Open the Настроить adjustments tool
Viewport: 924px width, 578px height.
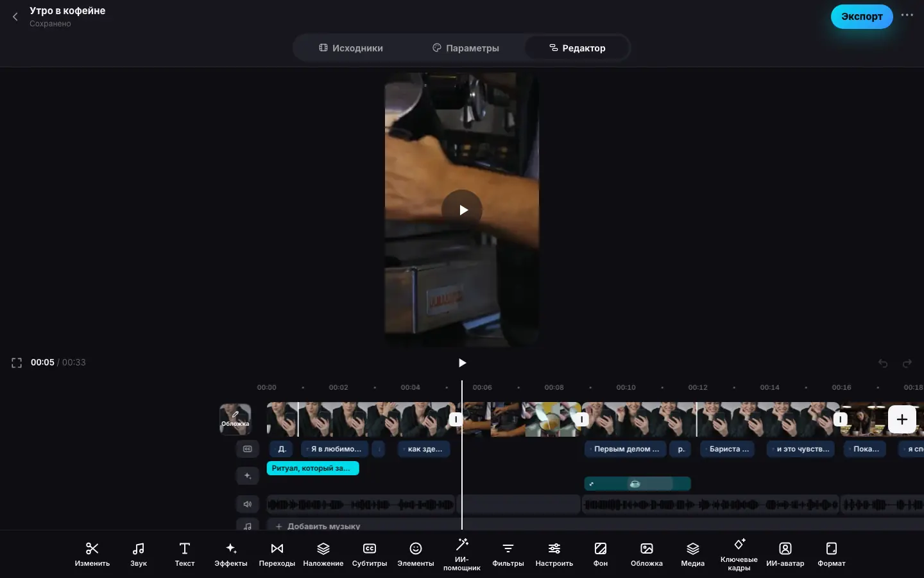coord(554,554)
